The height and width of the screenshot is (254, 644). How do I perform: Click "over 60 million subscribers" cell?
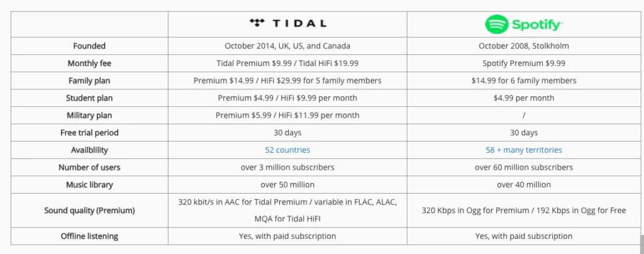(x=524, y=167)
